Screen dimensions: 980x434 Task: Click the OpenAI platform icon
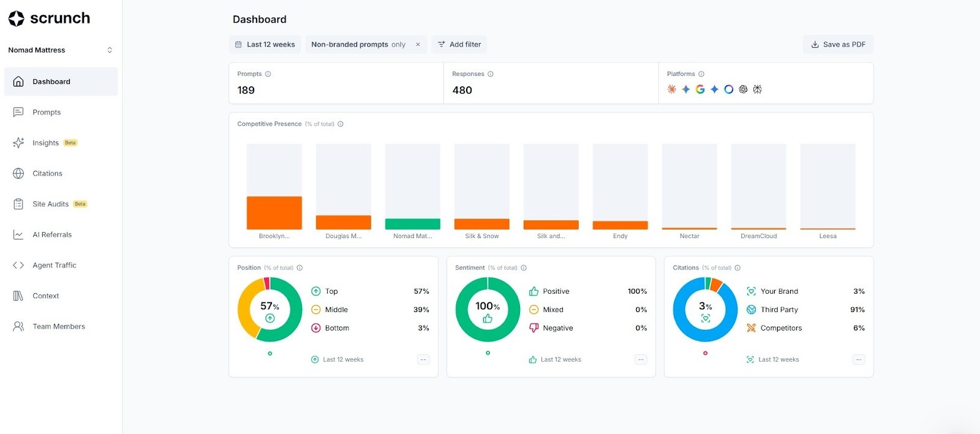(x=743, y=89)
